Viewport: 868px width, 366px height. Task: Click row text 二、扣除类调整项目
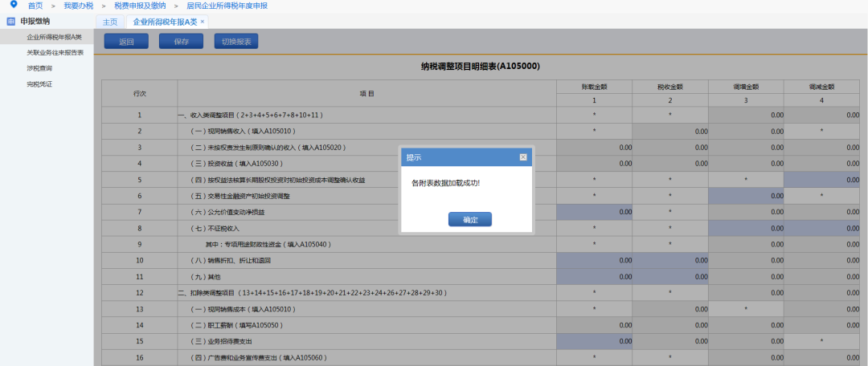(x=312, y=292)
